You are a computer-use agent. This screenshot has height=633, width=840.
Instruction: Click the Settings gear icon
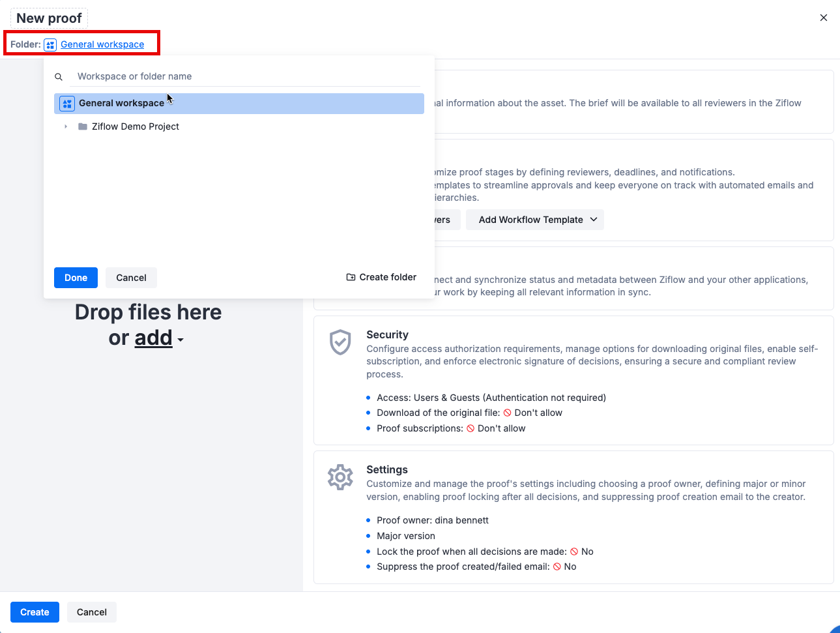(340, 477)
